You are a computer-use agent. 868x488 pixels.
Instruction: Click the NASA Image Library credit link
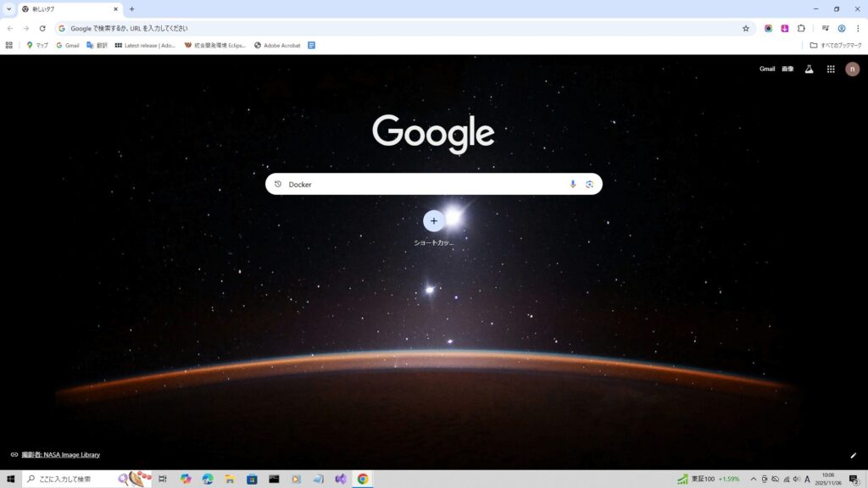coord(60,455)
